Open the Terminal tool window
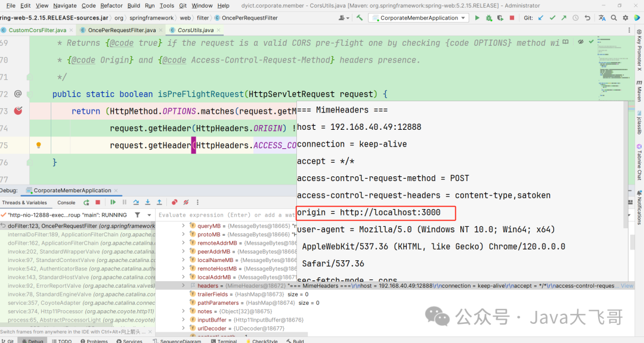 pos(224,341)
